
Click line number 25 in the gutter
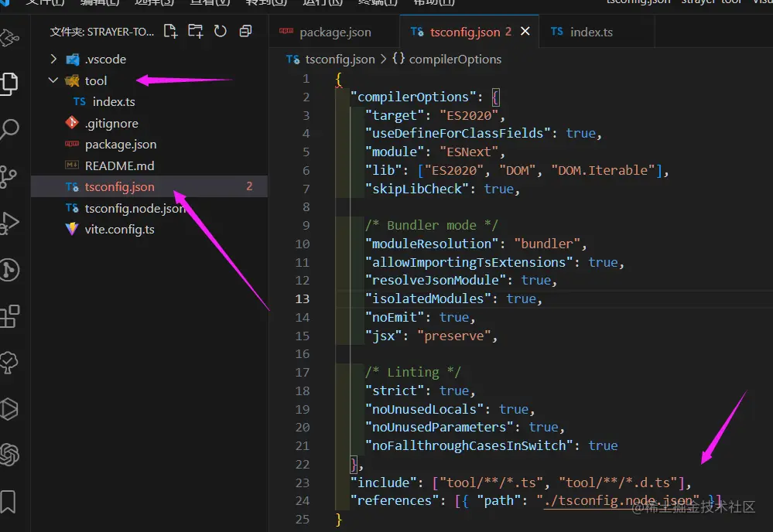(x=303, y=519)
